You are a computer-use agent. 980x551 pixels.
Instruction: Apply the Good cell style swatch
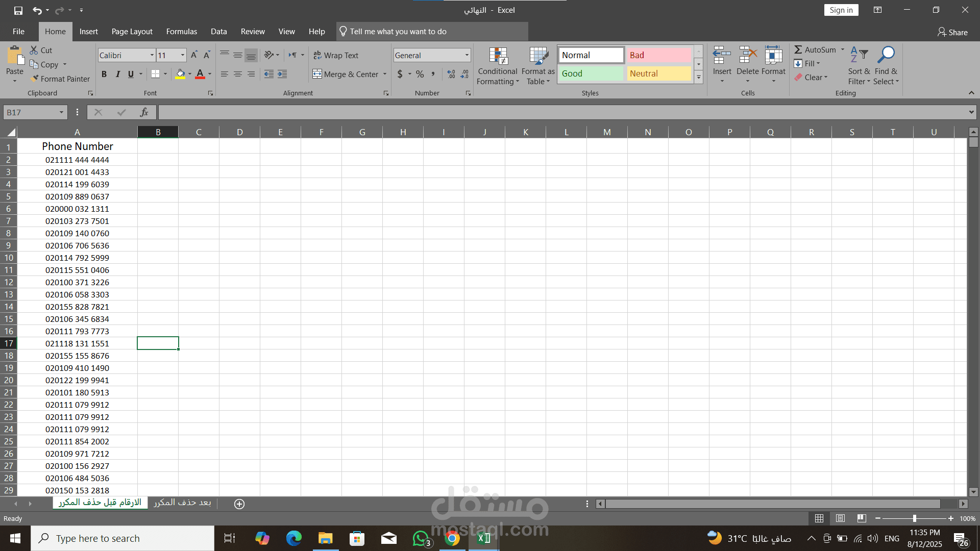coord(591,73)
